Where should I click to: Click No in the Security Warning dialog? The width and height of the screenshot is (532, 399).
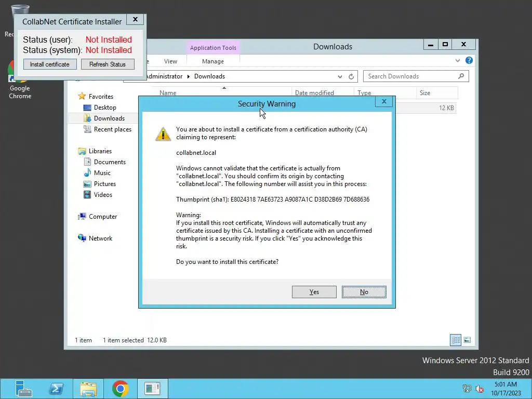click(364, 292)
